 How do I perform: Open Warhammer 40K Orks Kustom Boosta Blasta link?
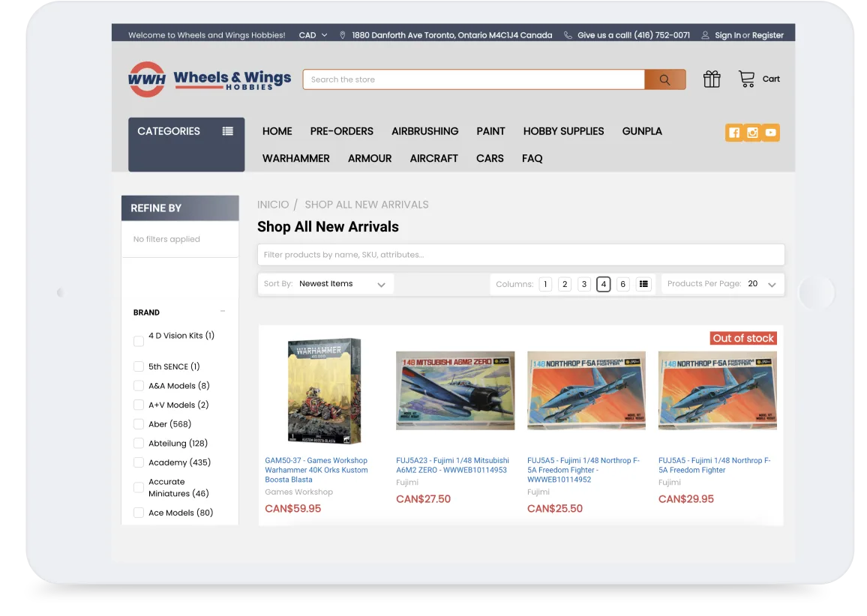(316, 470)
